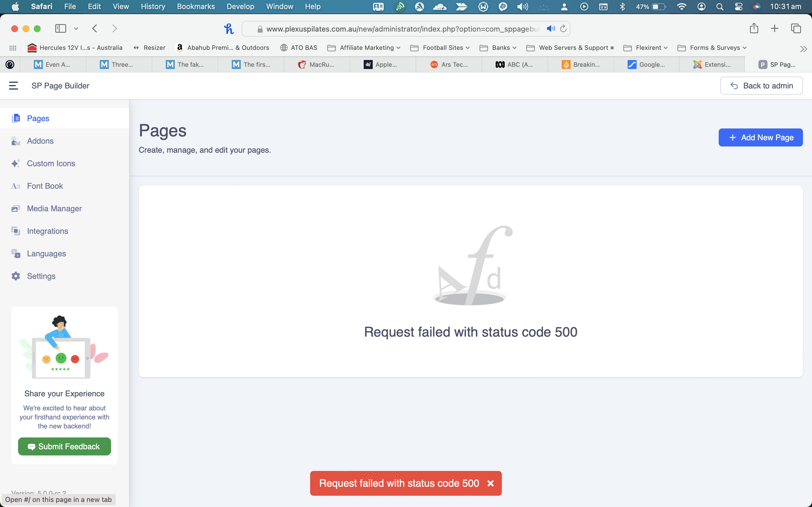
Task: Open the Integrations section
Action: pyautogui.click(x=47, y=231)
